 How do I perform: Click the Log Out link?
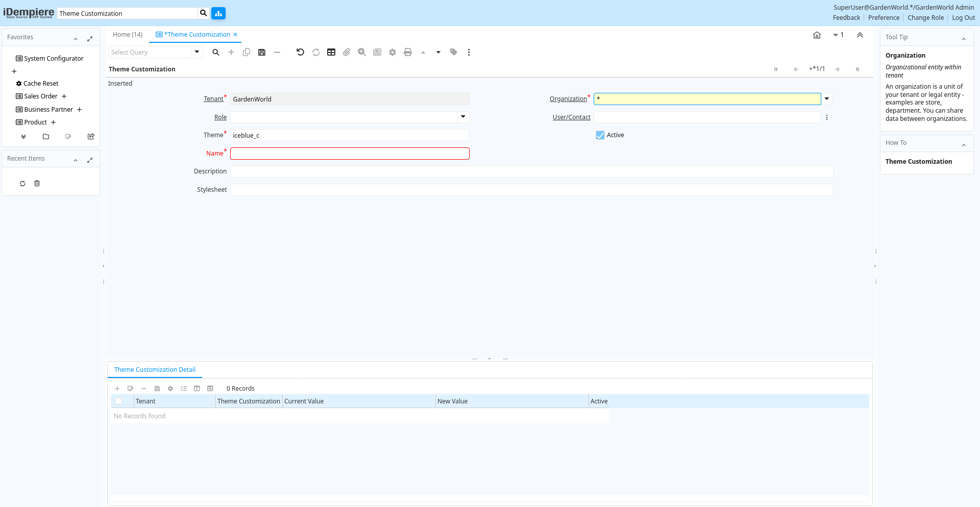pos(963,18)
